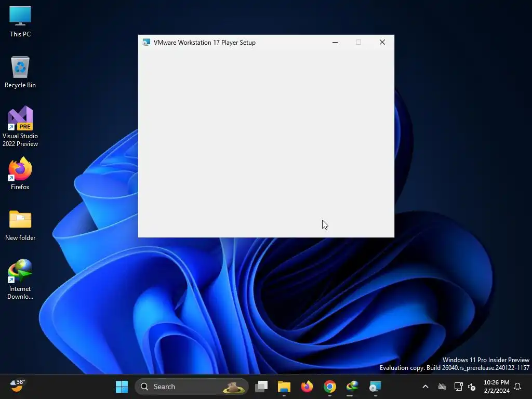Open Firefox from the taskbar

tap(307, 387)
